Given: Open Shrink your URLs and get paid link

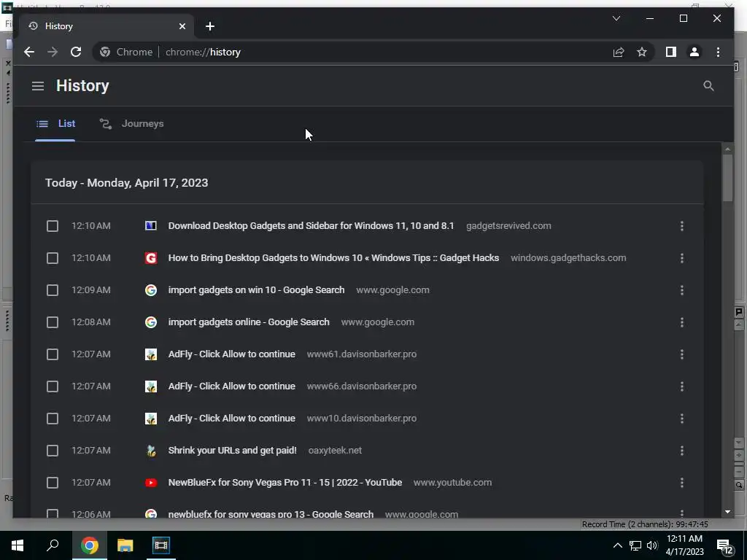Looking at the screenshot, I should [232, 451].
